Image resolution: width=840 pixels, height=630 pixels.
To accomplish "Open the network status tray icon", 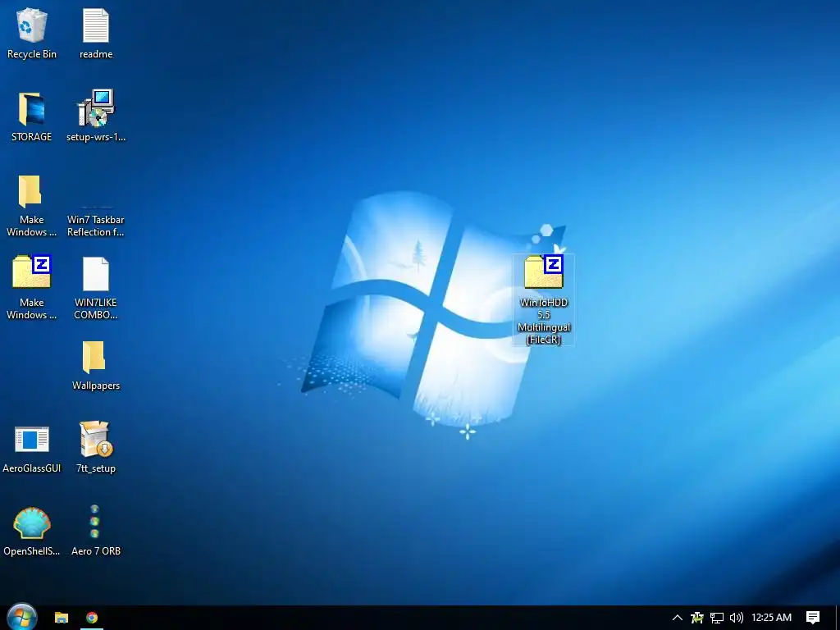I will point(717,618).
